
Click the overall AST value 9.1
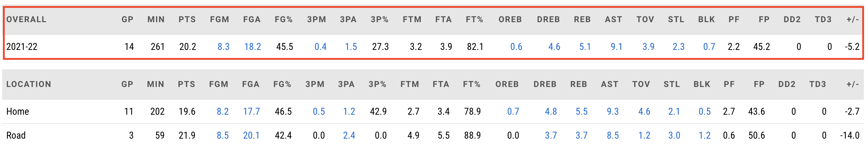pos(616,47)
